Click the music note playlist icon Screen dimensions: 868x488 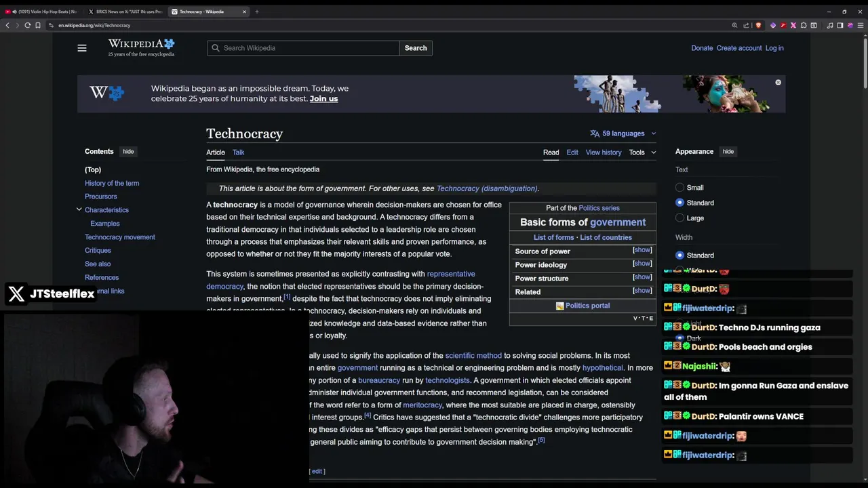pos(830,25)
